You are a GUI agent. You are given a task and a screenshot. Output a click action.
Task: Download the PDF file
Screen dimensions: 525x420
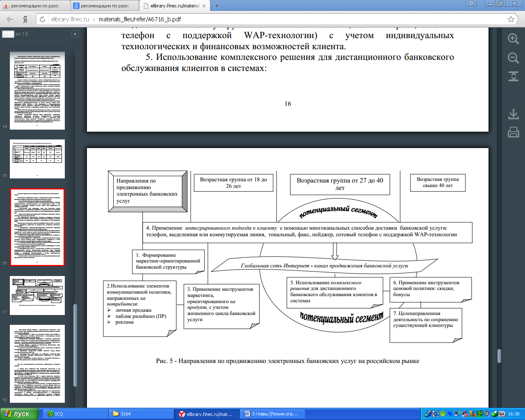(x=513, y=114)
